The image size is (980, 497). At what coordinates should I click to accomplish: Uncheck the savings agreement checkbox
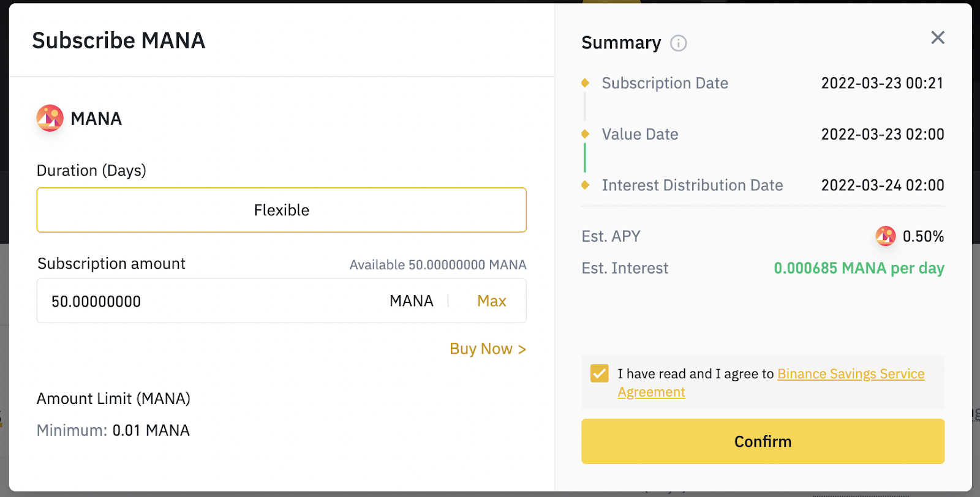coord(598,373)
